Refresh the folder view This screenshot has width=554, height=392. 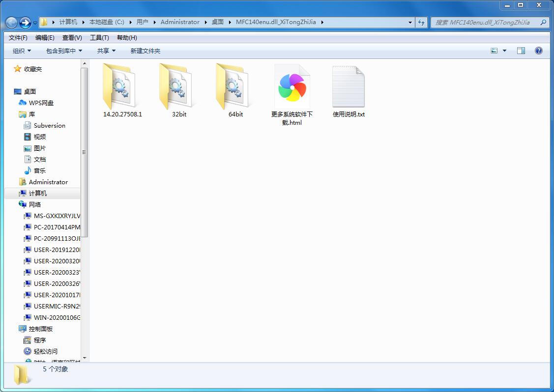point(421,22)
